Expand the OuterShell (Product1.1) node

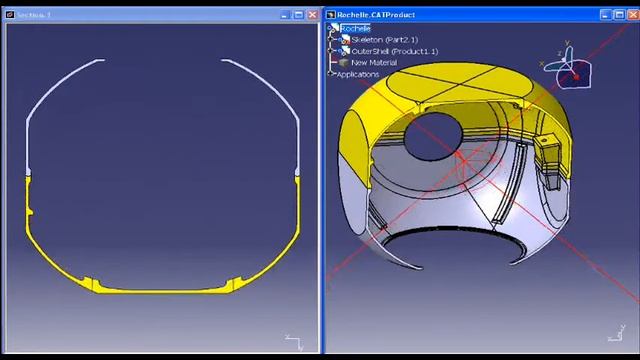coord(331,51)
